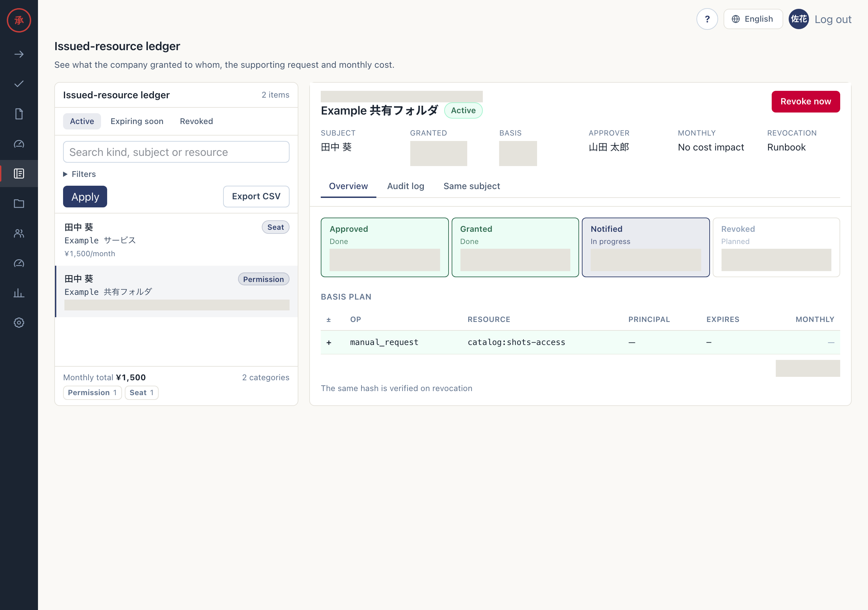This screenshot has width=868, height=610.
Task: Switch to the Revoked filter tab
Action: click(x=196, y=121)
